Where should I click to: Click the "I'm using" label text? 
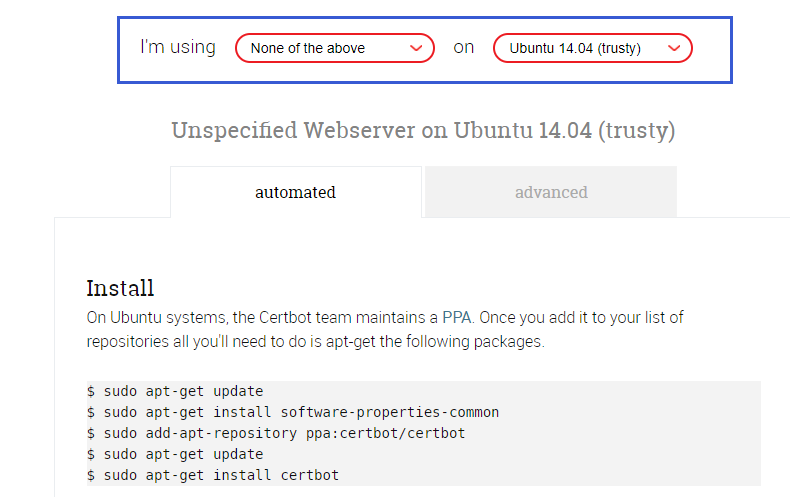pyautogui.click(x=178, y=47)
